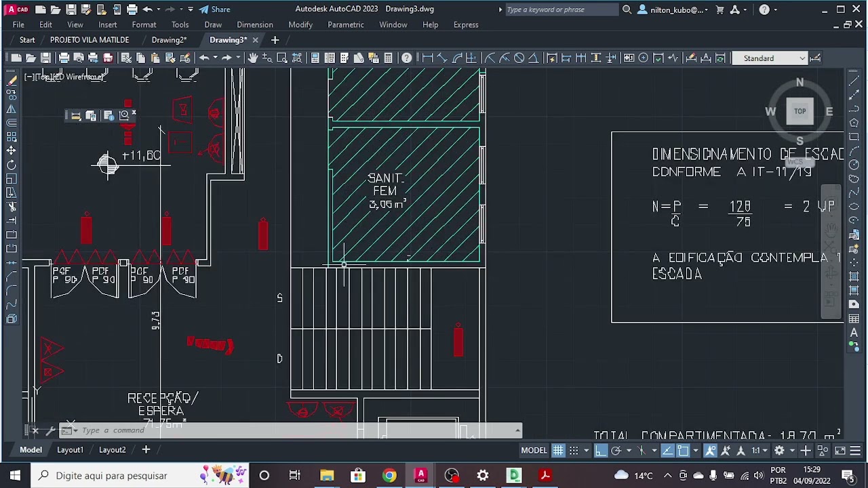Click the Center Mark dimension icon

tap(644, 58)
